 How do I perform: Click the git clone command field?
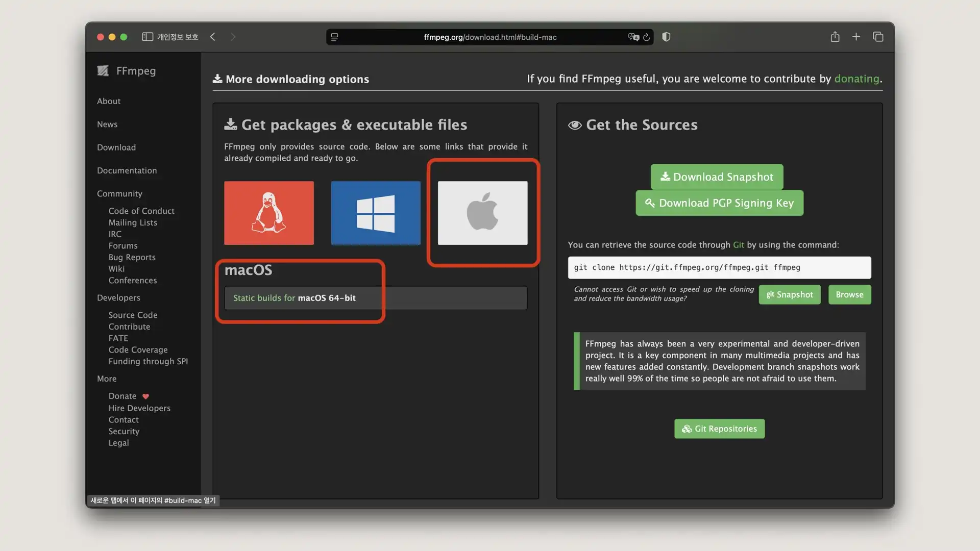pyautogui.click(x=719, y=267)
